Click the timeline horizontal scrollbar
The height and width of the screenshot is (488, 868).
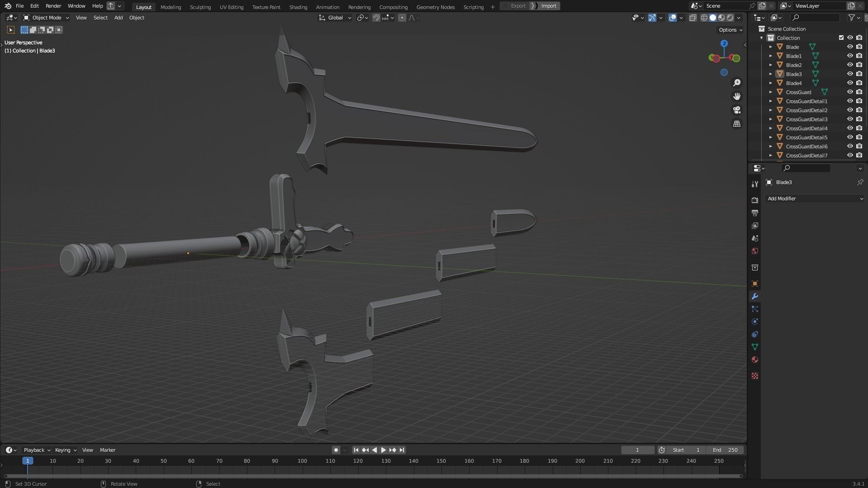click(373, 476)
